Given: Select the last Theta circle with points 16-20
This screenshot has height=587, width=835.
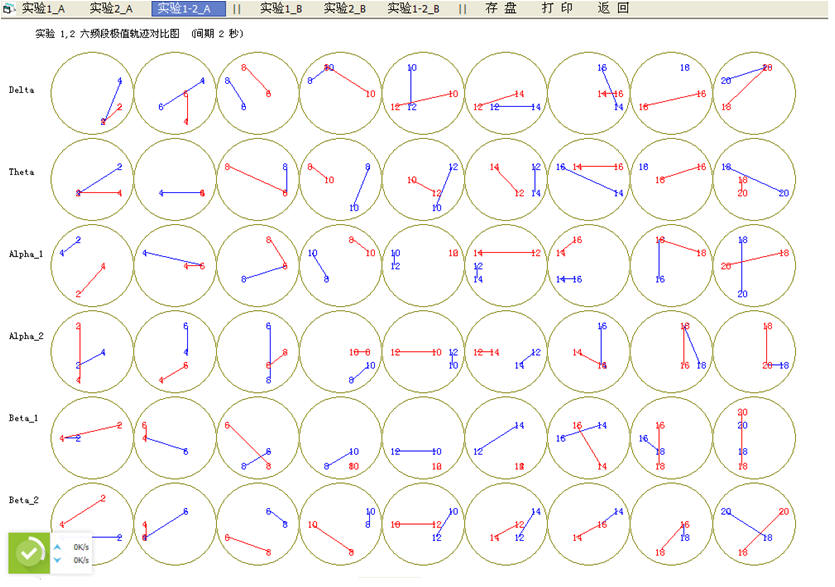Looking at the screenshot, I should tap(754, 180).
